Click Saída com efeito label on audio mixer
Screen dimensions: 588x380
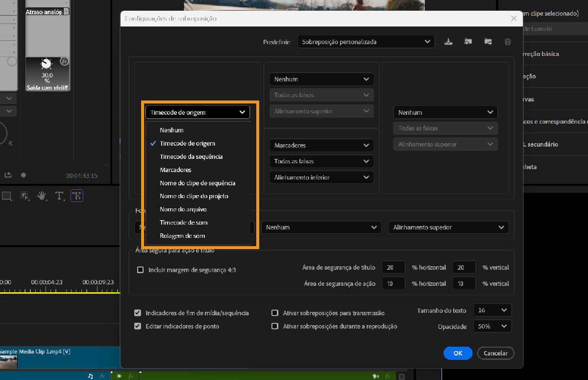47,88
